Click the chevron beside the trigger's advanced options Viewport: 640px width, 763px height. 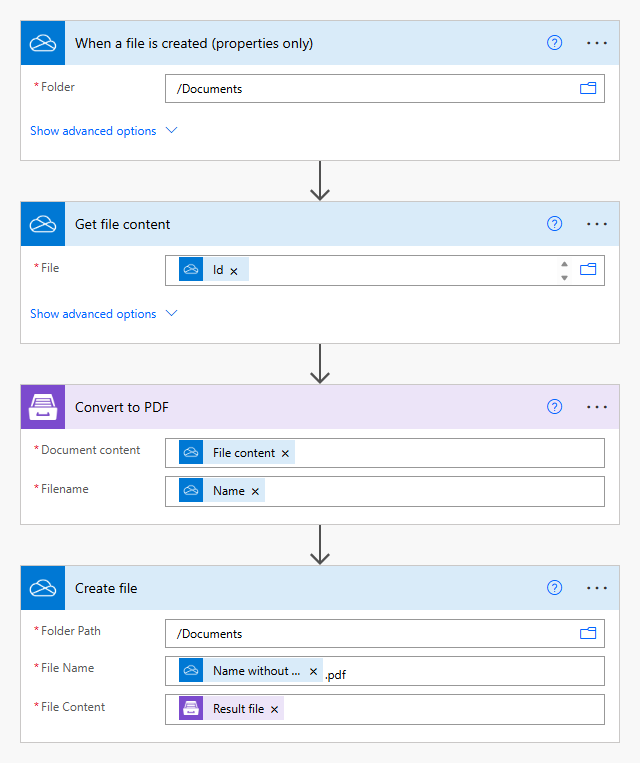point(171,130)
